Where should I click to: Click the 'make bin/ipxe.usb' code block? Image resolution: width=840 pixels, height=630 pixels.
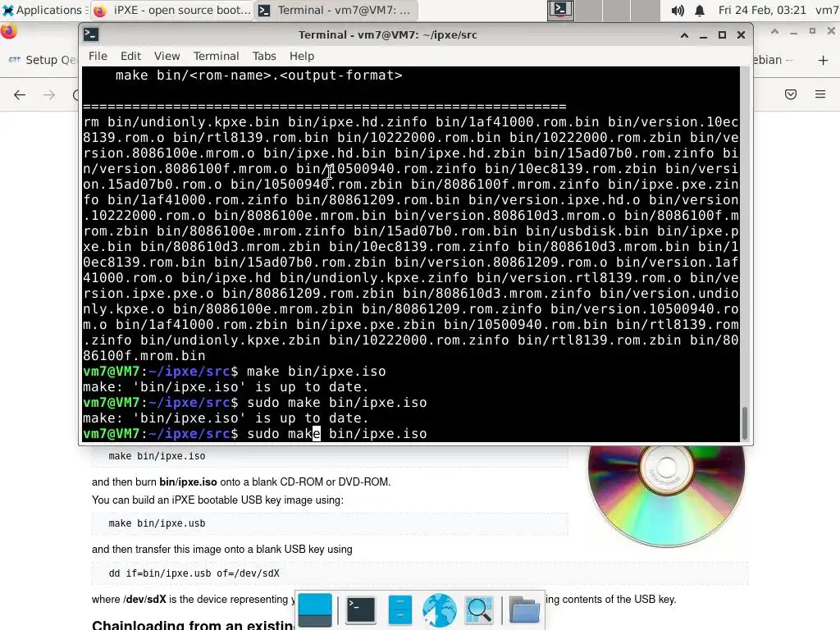(x=330, y=523)
